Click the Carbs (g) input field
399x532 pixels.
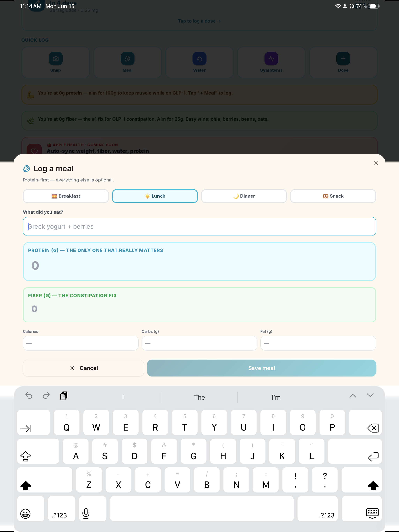(199, 343)
